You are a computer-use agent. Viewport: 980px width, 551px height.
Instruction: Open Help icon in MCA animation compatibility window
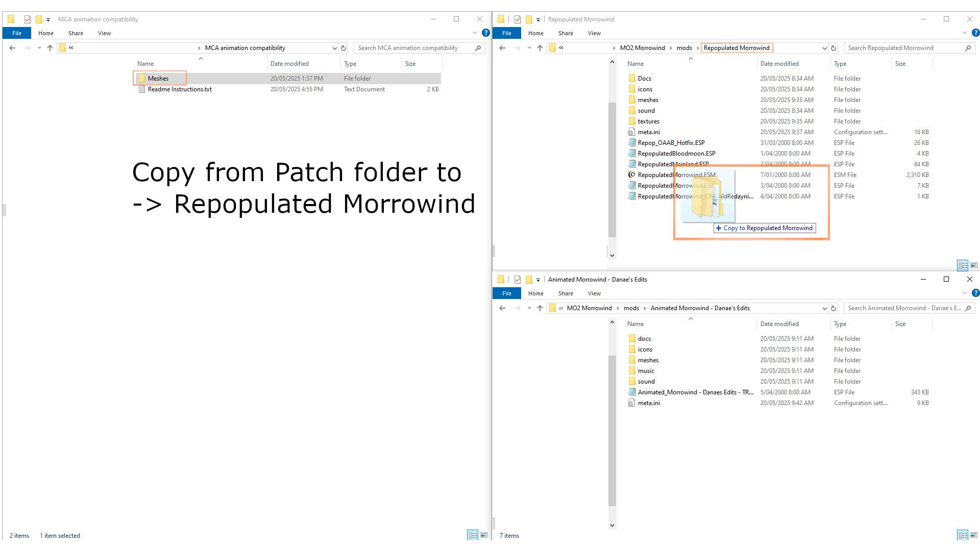pyautogui.click(x=486, y=33)
